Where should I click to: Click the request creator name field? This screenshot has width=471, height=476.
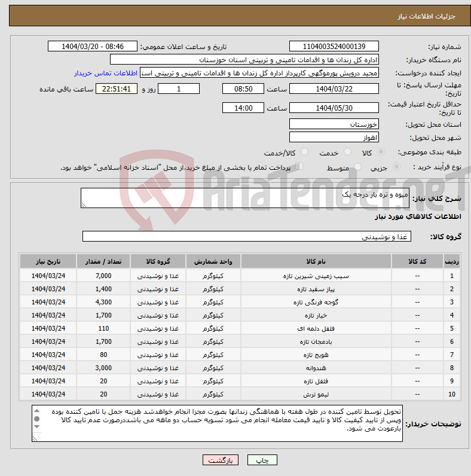[x=259, y=73]
